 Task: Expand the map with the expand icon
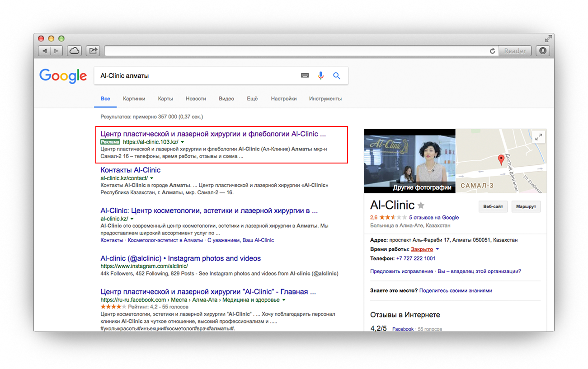pyautogui.click(x=538, y=137)
